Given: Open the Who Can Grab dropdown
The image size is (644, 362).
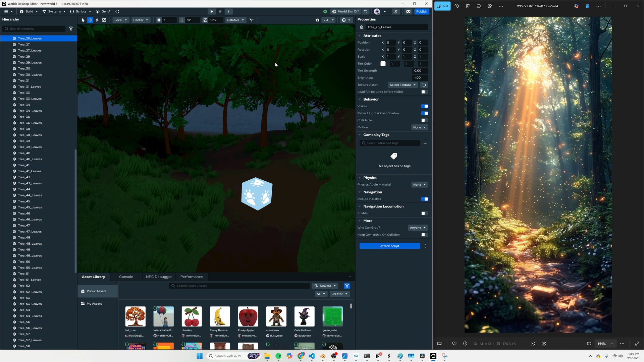Looking at the screenshot, I should tap(418, 228).
